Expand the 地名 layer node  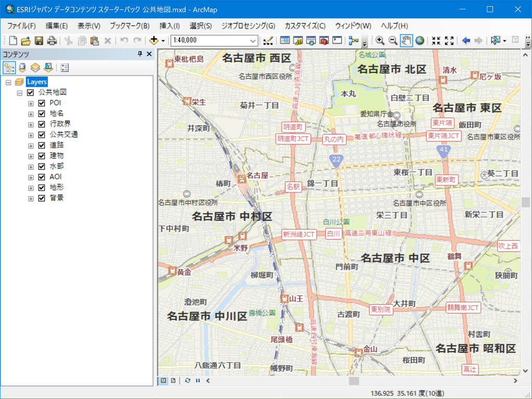click(x=31, y=114)
